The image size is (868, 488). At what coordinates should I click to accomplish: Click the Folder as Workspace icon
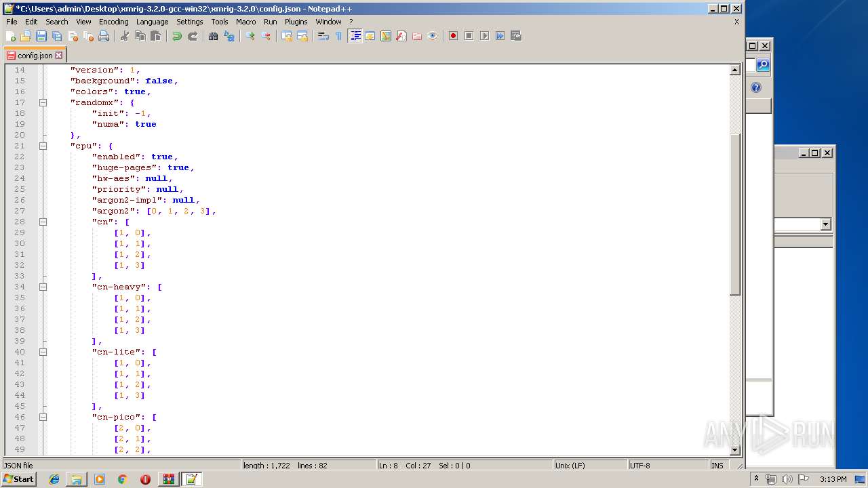(x=417, y=36)
